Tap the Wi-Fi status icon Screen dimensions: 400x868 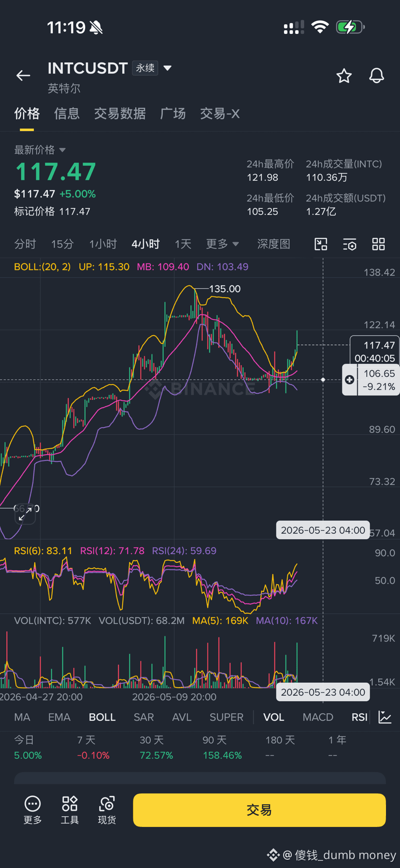pos(320,27)
